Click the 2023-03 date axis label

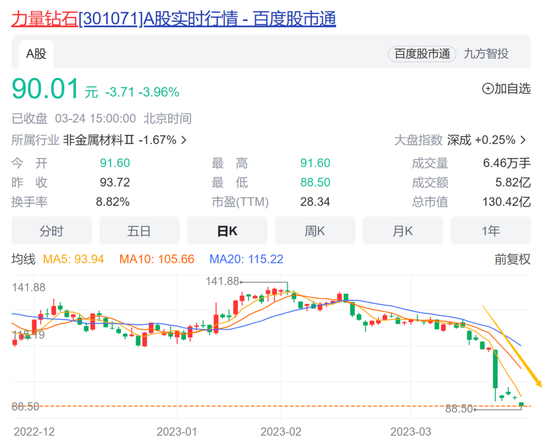pyautogui.click(x=411, y=432)
